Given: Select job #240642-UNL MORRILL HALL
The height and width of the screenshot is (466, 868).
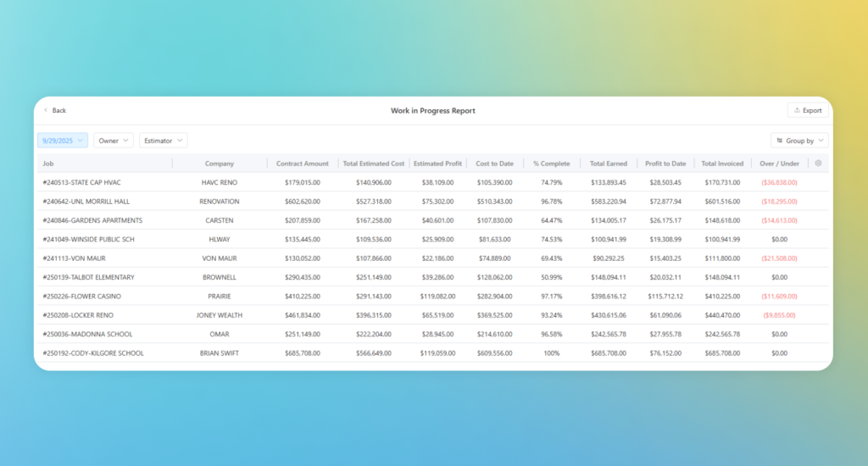Looking at the screenshot, I should point(86,202).
